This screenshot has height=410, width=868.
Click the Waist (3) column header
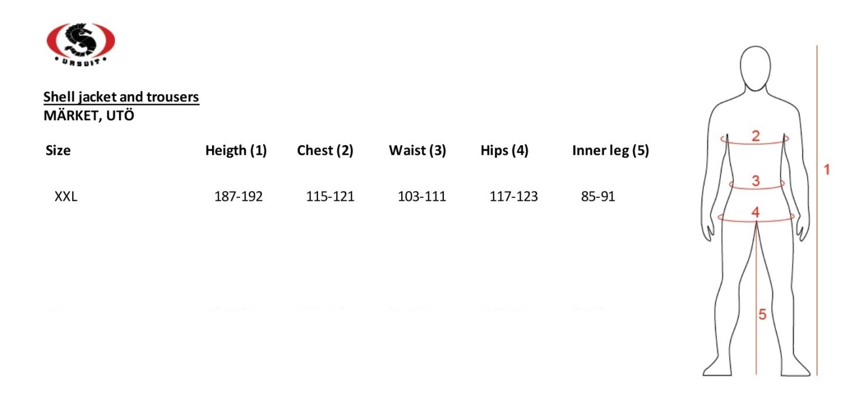coord(418,151)
